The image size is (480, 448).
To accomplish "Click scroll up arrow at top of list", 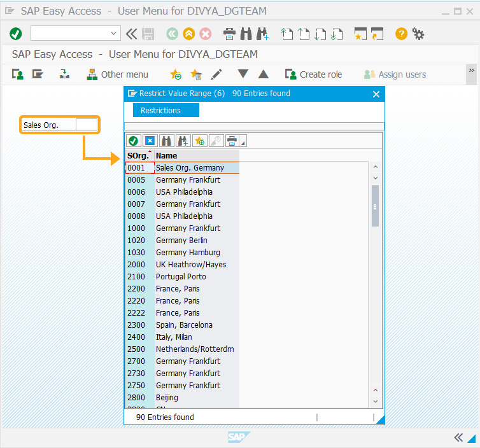I will click(376, 167).
